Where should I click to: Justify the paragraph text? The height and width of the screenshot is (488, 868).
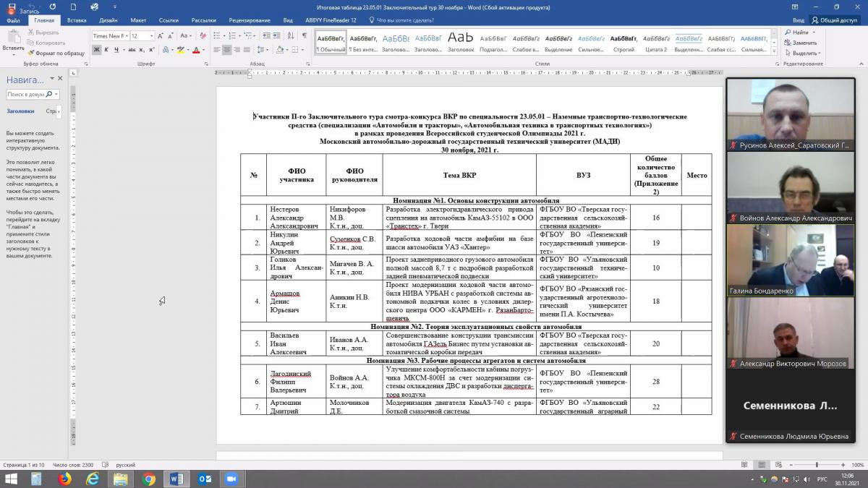click(x=247, y=50)
